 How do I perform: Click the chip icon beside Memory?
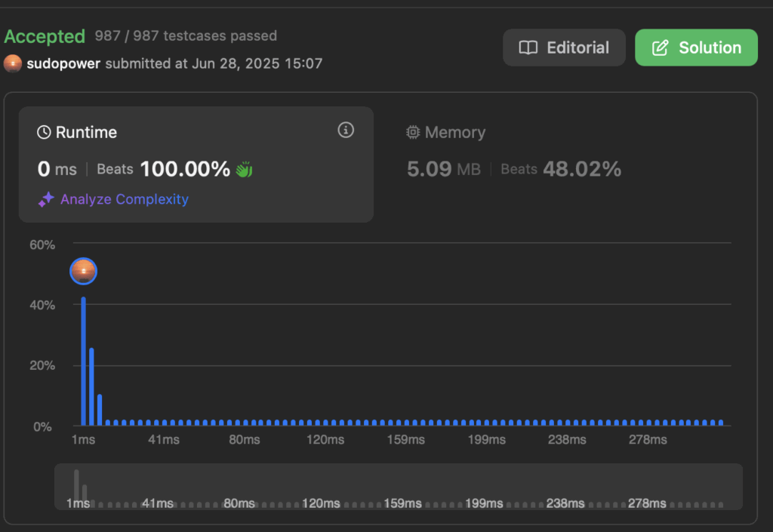tap(413, 132)
